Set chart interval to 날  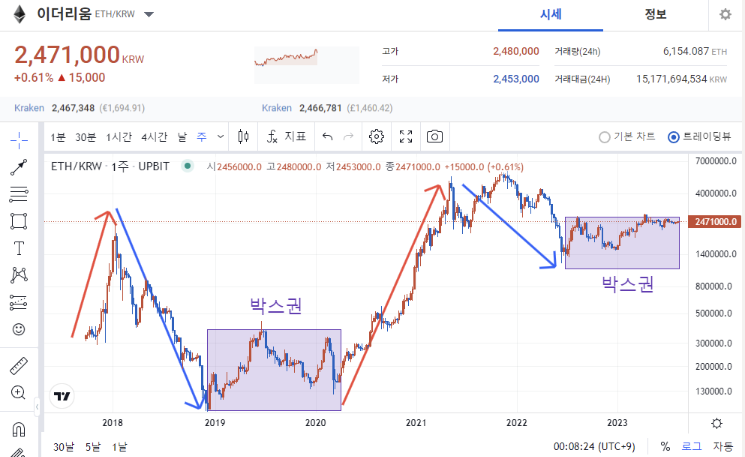click(x=182, y=137)
